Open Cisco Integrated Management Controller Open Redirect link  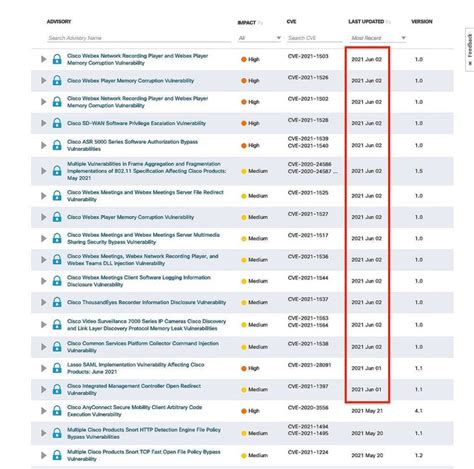(134, 389)
